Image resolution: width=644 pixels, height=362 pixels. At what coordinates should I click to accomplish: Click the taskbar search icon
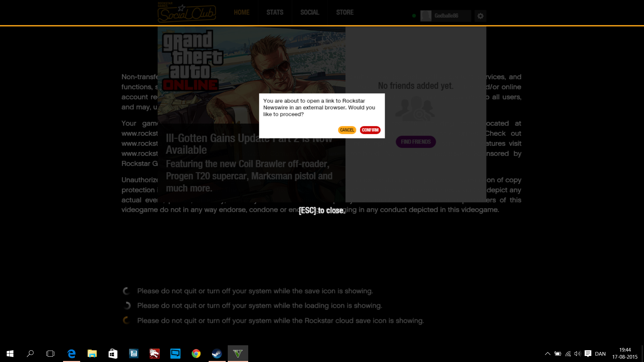click(x=30, y=354)
